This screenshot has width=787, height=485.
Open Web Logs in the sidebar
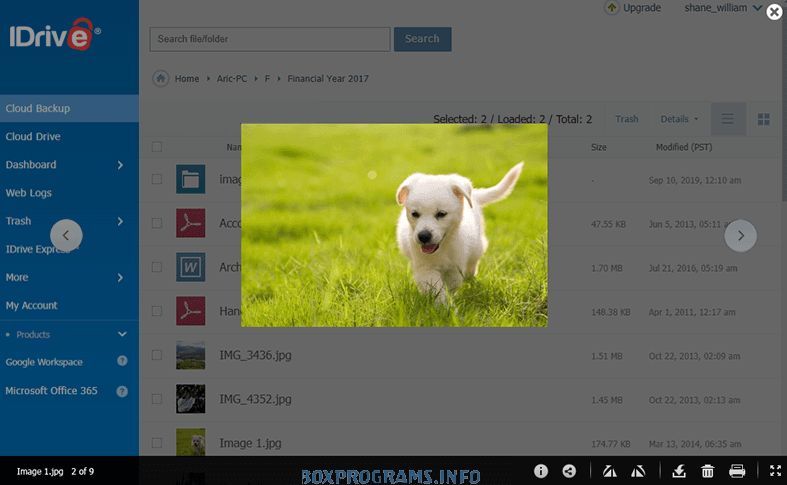point(29,193)
